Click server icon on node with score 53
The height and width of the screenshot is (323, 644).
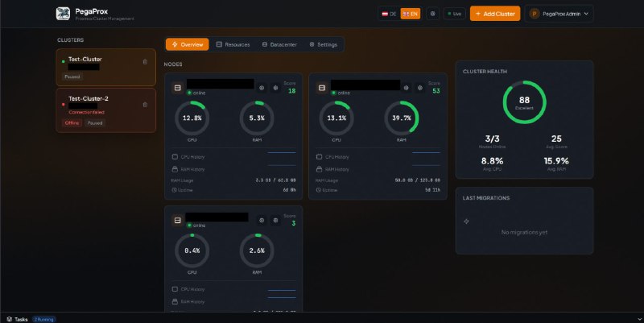pos(322,88)
